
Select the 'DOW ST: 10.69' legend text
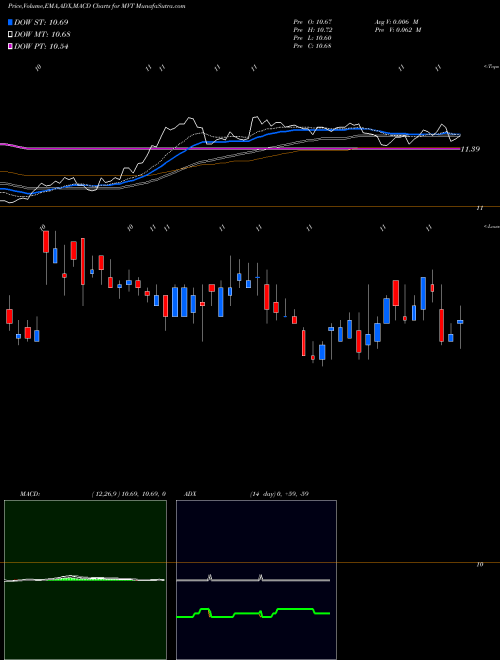click(x=41, y=22)
